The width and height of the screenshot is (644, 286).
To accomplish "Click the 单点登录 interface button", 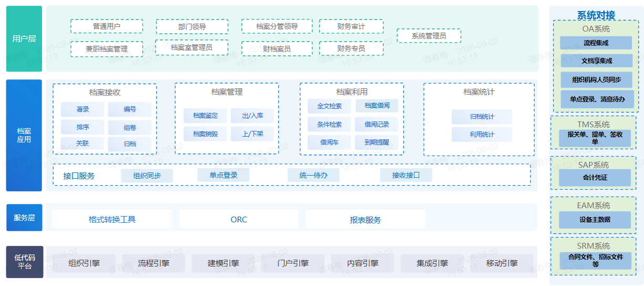I will [223, 175].
